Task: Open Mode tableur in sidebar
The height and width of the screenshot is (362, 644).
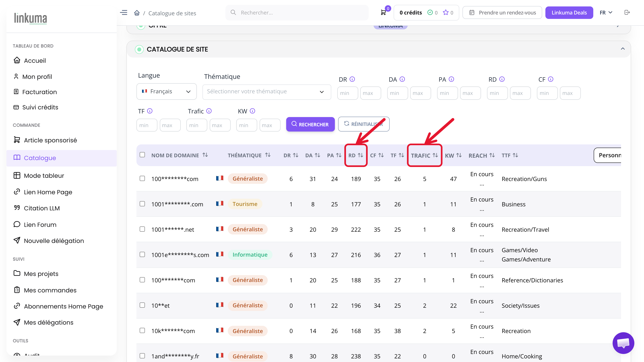Action: [44, 176]
